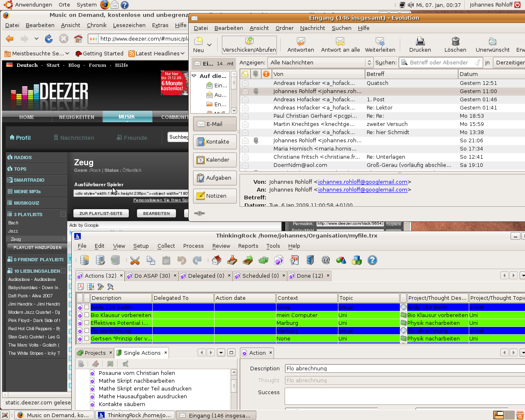Click ZUR PLAYLIST-SEITE button in Deezer
Screen dimensions: 525x420
click(101, 213)
